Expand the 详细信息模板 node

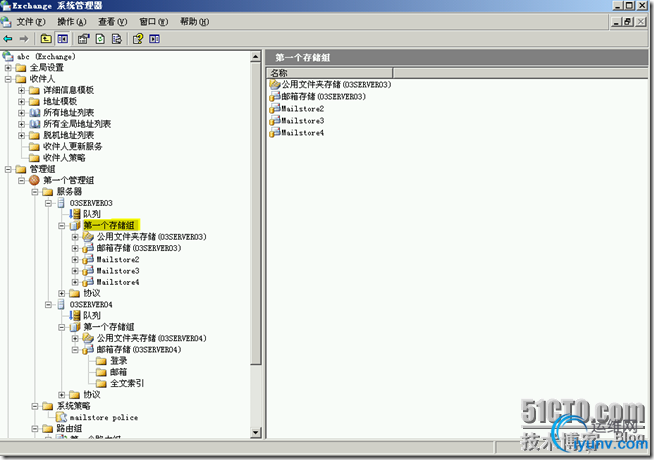[x=21, y=90]
